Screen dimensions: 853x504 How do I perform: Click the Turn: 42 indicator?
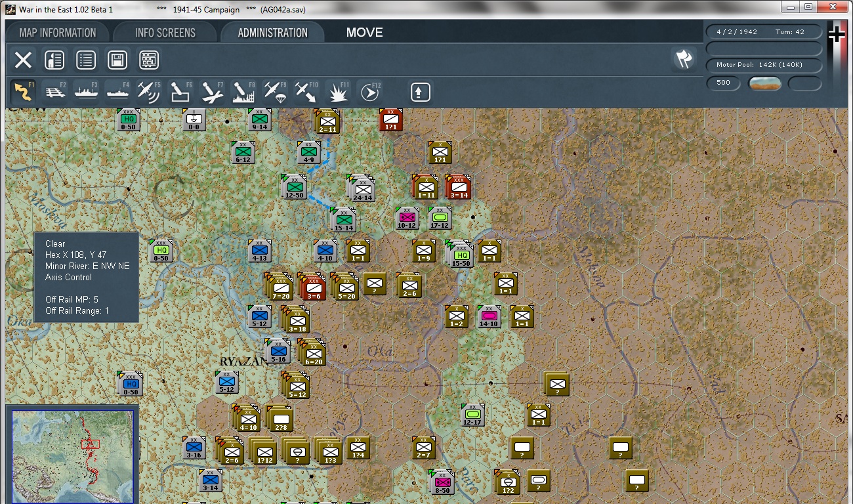791,31
